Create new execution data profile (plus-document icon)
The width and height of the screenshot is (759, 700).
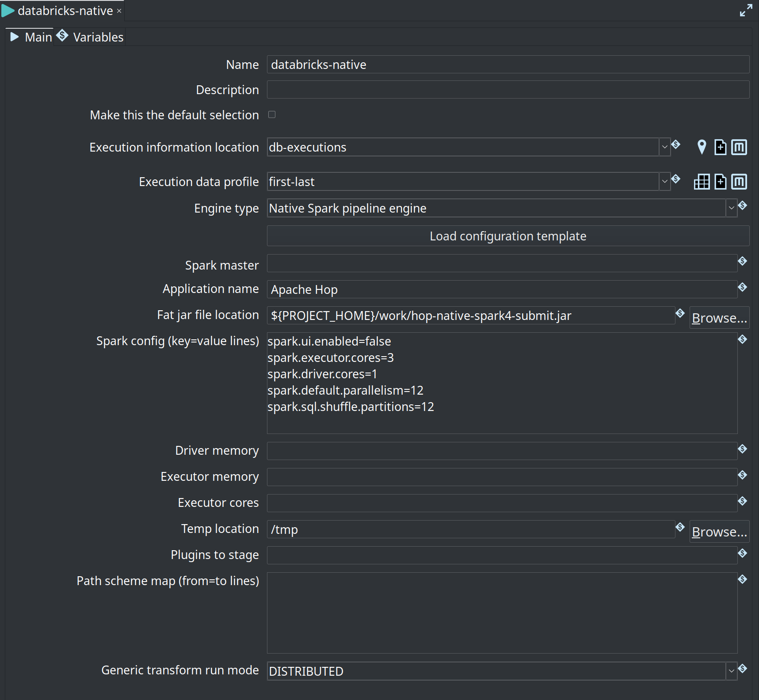pyautogui.click(x=721, y=182)
